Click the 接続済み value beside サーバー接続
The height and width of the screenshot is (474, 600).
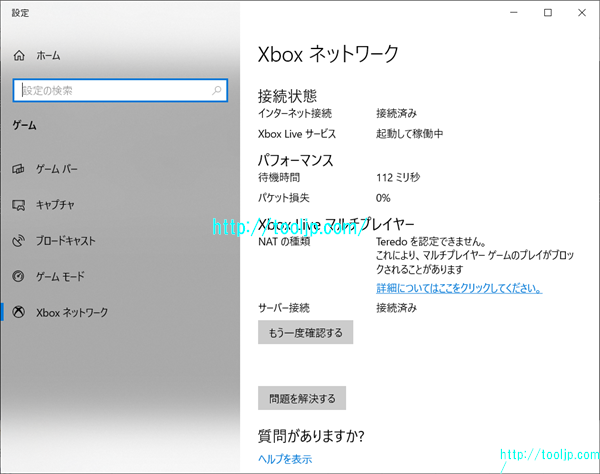click(396, 308)
